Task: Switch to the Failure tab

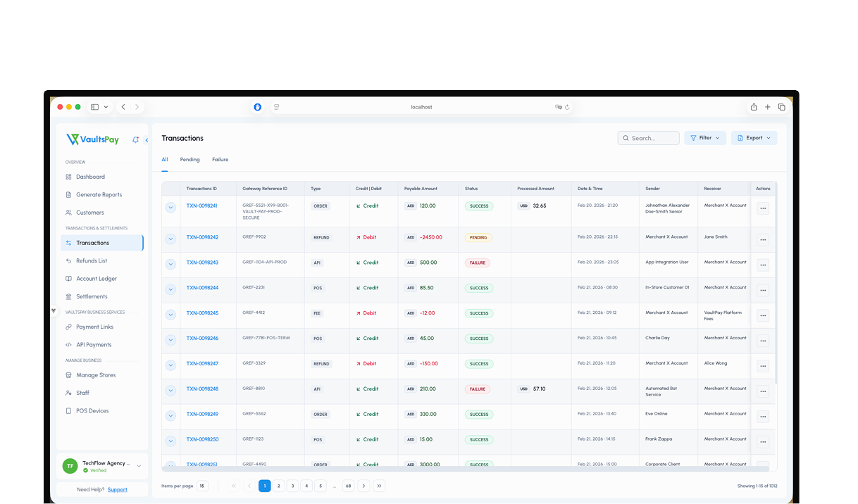Action: [220, 159]
